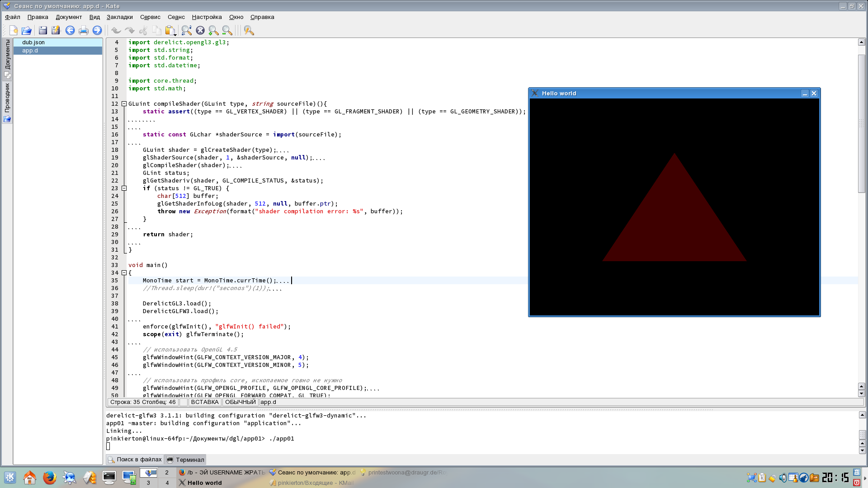This screenshot has height=488, width=868.
Task: Toggle the ВСТАВКА insert mode indicator
Action: tap(205, 402)
